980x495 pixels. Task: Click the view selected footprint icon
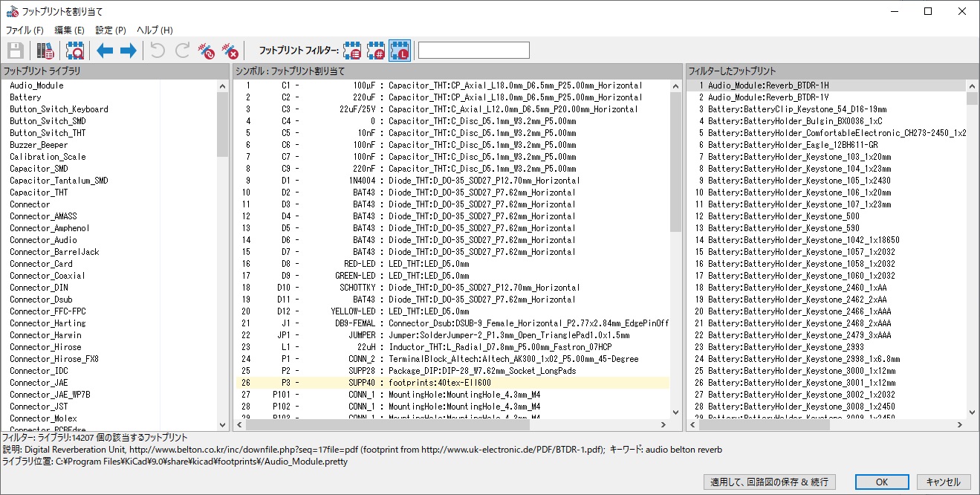(x=74, y=51)
